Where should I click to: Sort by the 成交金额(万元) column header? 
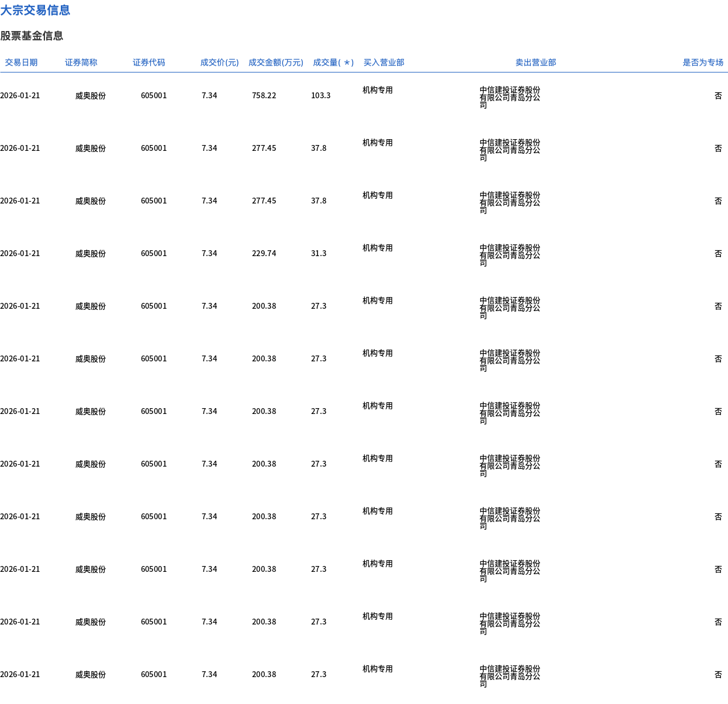tap(276, 63)
